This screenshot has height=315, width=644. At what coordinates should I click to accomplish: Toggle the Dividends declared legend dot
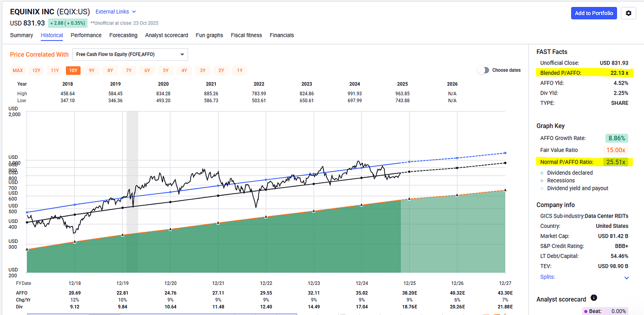[x=542, y=173]
